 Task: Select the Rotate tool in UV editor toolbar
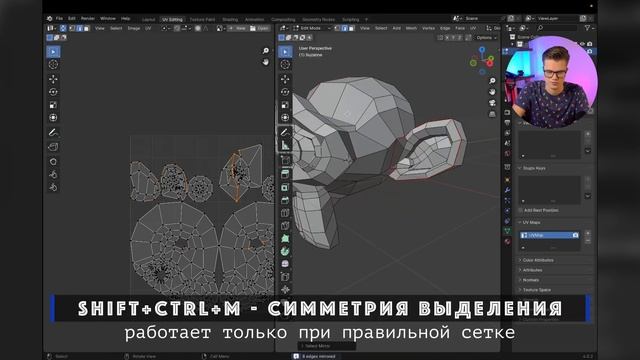pyautogui.click(x=53, y=92)
